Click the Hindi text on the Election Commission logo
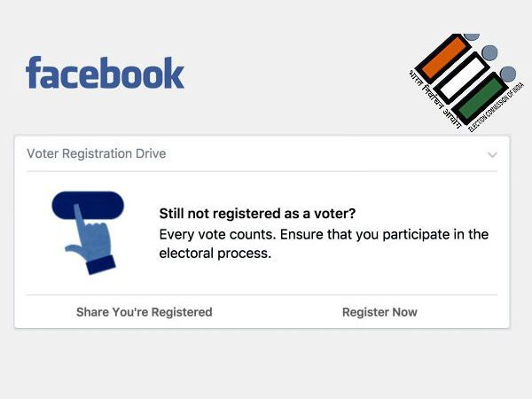Viewport: 532px width, 399px height. pos(427,94)
